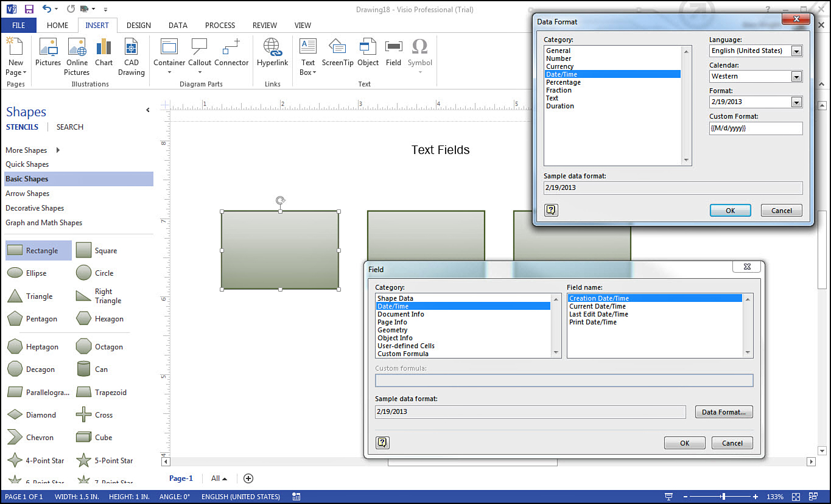Viewport: 831px width, 504px height.
Task: Click fit page to window icon in status bar
Action: pos(796,497)
